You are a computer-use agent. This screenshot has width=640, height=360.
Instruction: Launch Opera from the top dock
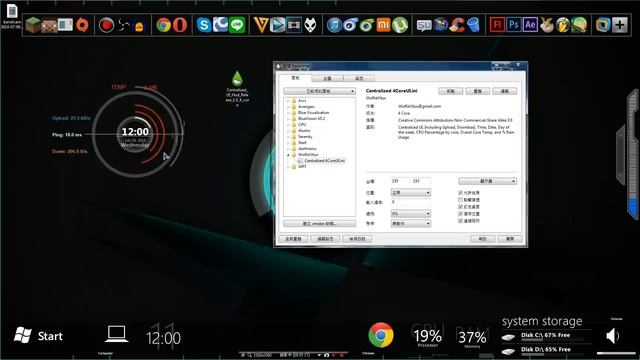(x=180, y=25)
